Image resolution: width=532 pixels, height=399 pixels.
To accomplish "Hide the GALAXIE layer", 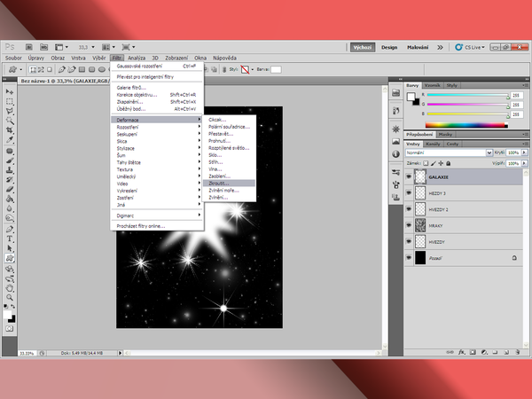I will (410, 176).
